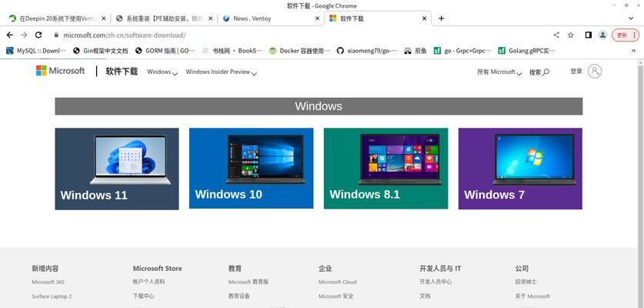This screenshot has width=644, height=308.
Task: Open the Chrome profile avatar icon
Action: pos(602,35)
